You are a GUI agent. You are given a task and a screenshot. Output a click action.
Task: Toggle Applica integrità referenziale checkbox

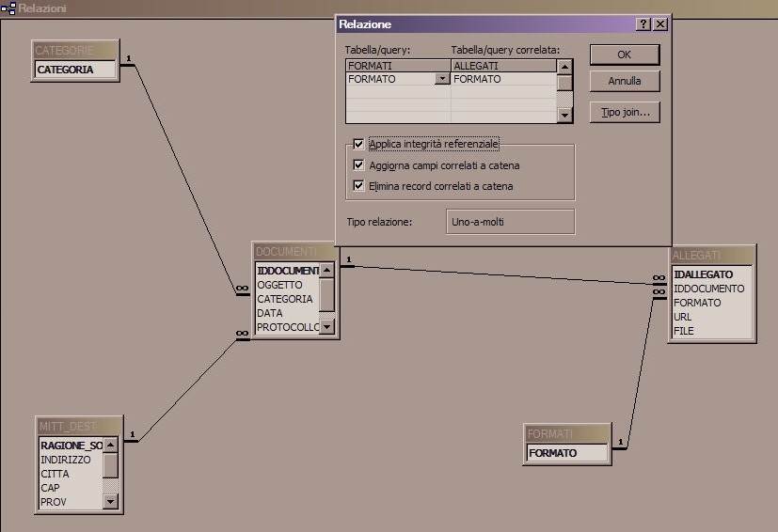tap(359, 144)
